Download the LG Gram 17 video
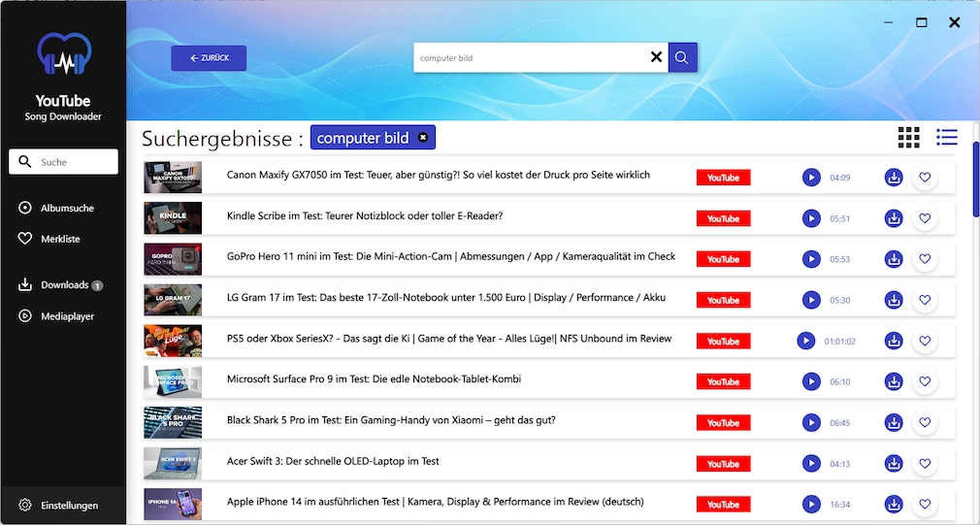The width and height of the screenshot is (980, 525). pos(894,300)
